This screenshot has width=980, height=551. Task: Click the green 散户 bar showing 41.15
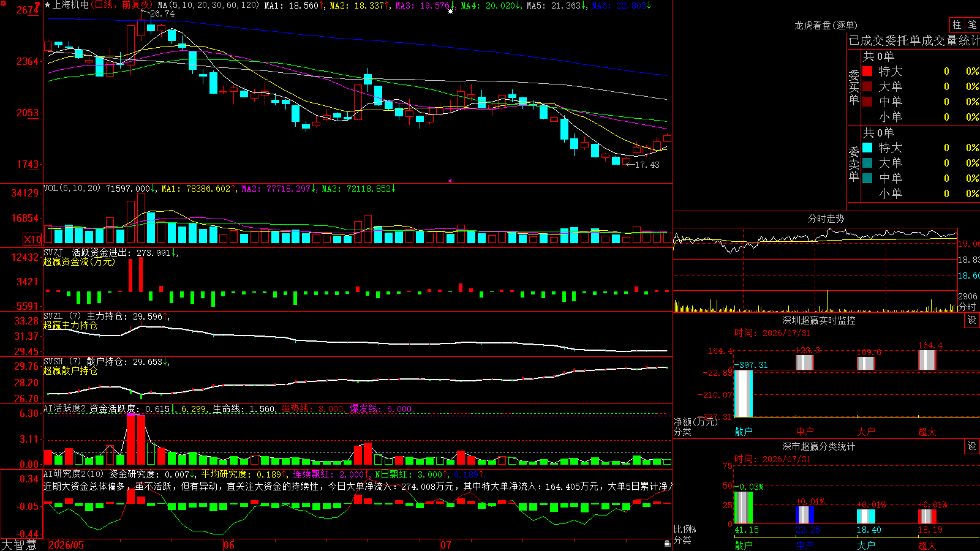click(x=744, y=508)
